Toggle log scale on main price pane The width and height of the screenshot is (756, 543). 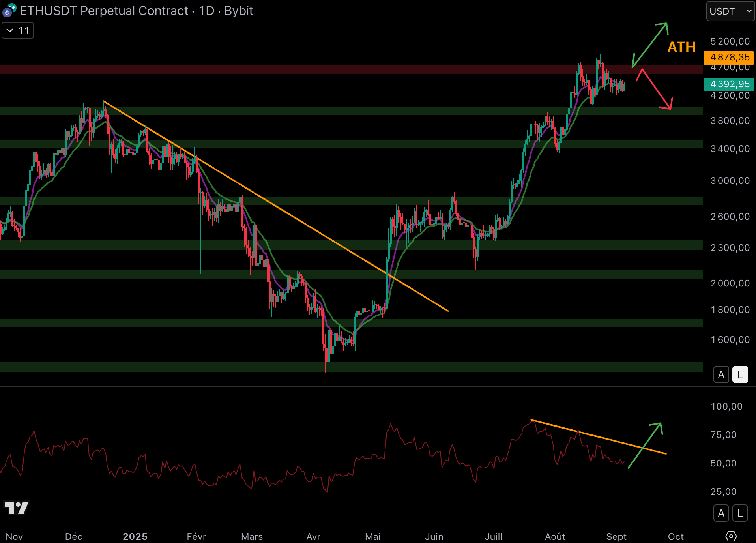(x=740, y=374)
